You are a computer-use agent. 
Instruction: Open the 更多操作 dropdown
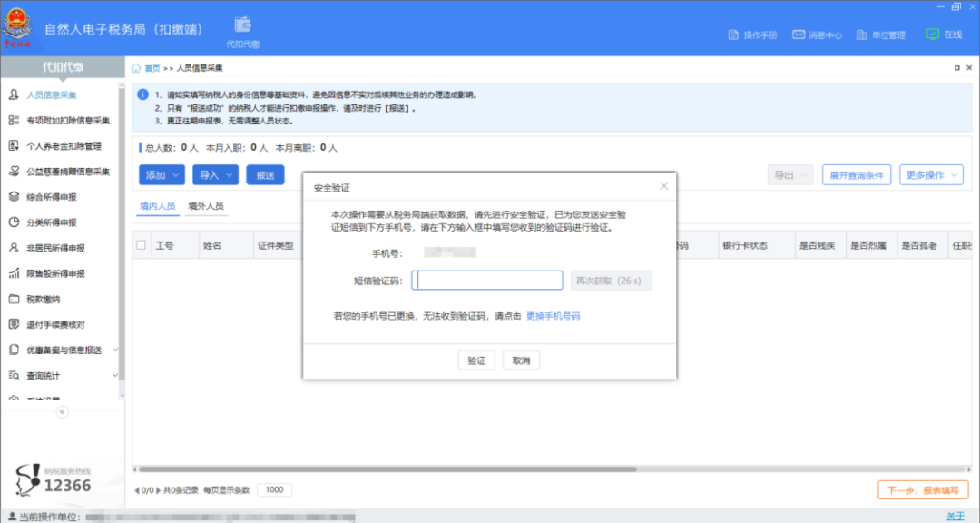tap(931, 174)
